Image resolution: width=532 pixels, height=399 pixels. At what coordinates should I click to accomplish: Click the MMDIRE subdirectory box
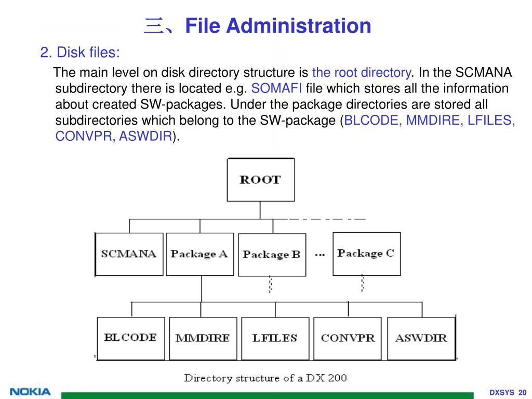point(203,339)
